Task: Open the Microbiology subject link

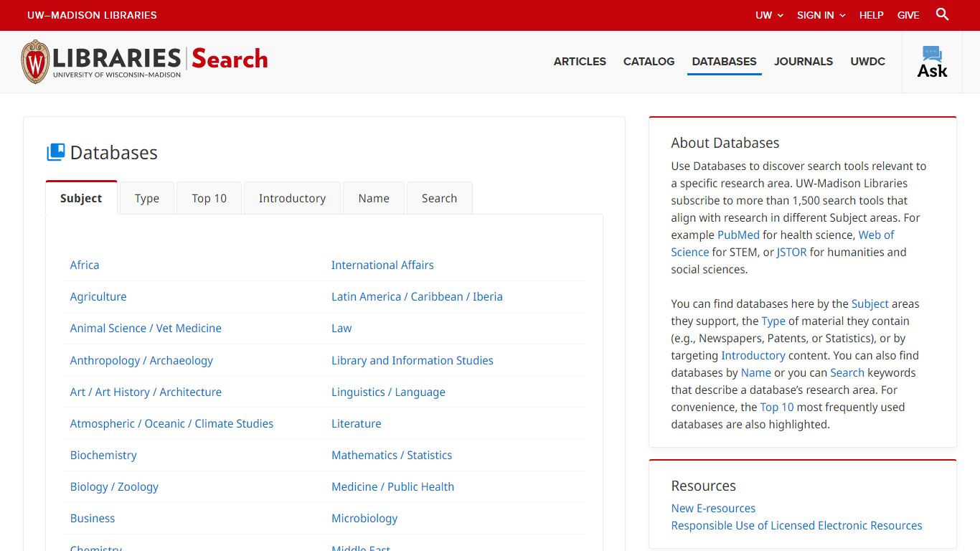Action: pos(364,518)
